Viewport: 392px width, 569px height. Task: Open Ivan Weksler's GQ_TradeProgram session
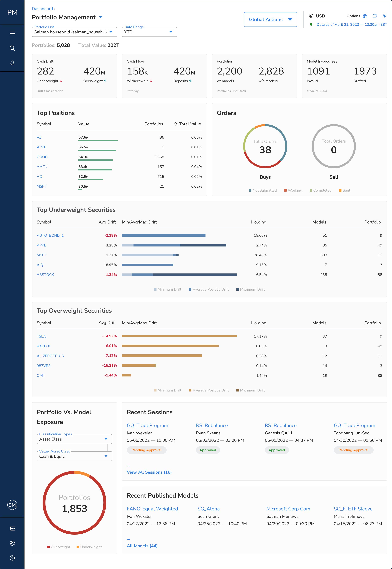[x=147, y=425]
